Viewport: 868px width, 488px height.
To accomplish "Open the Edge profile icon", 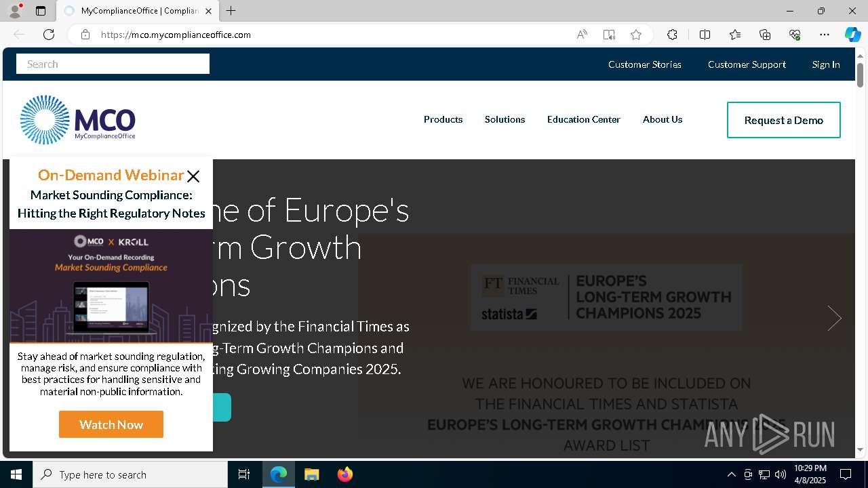I will 15,11.
